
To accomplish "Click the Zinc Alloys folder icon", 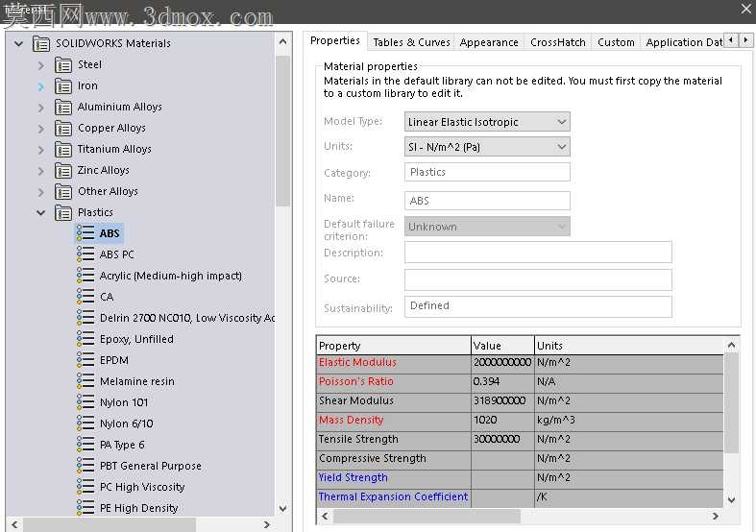I will 63,171.
